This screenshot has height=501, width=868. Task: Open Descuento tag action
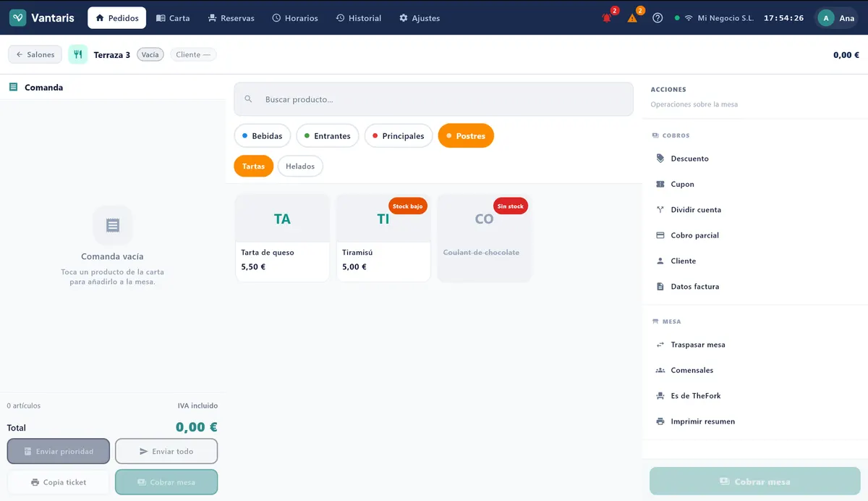(x=755, y=159)
